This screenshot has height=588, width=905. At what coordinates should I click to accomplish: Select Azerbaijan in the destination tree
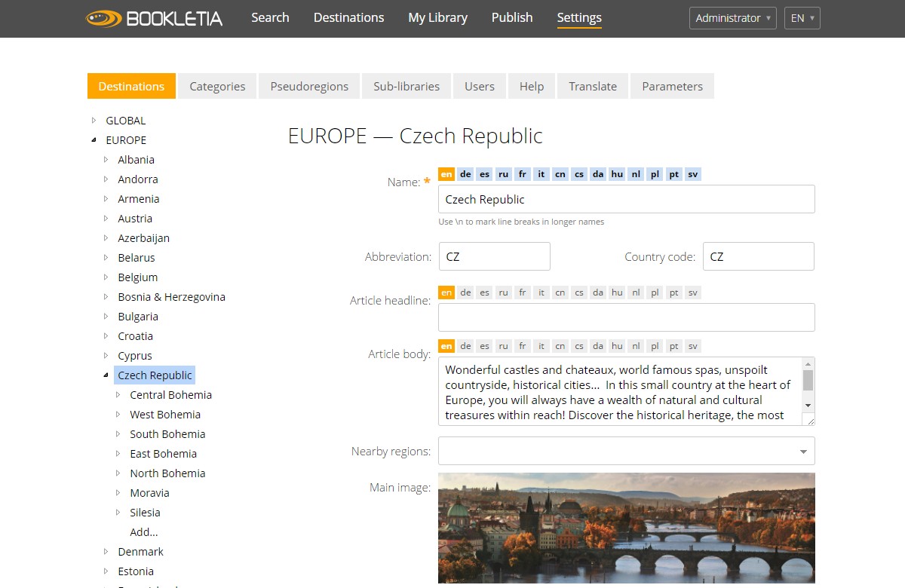pos(143,238)
